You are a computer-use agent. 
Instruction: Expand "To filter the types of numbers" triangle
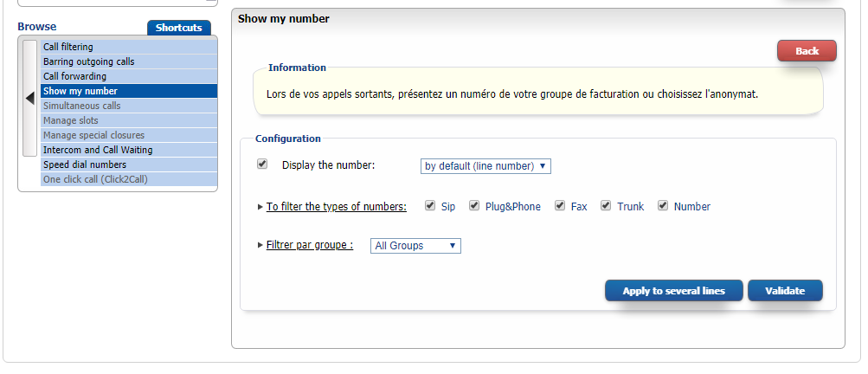click(260, 207)
